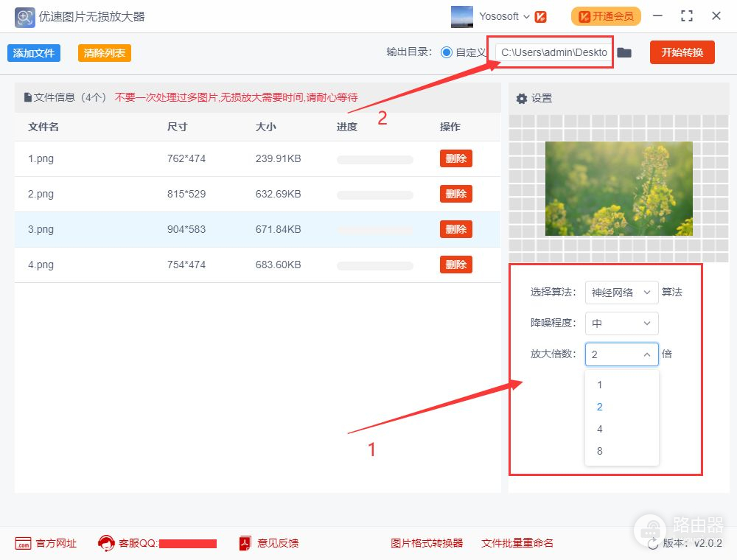Viewport: 737px width, 560px height.
Task: Open the noise reduction level dropdown
Action: point(621,323)
